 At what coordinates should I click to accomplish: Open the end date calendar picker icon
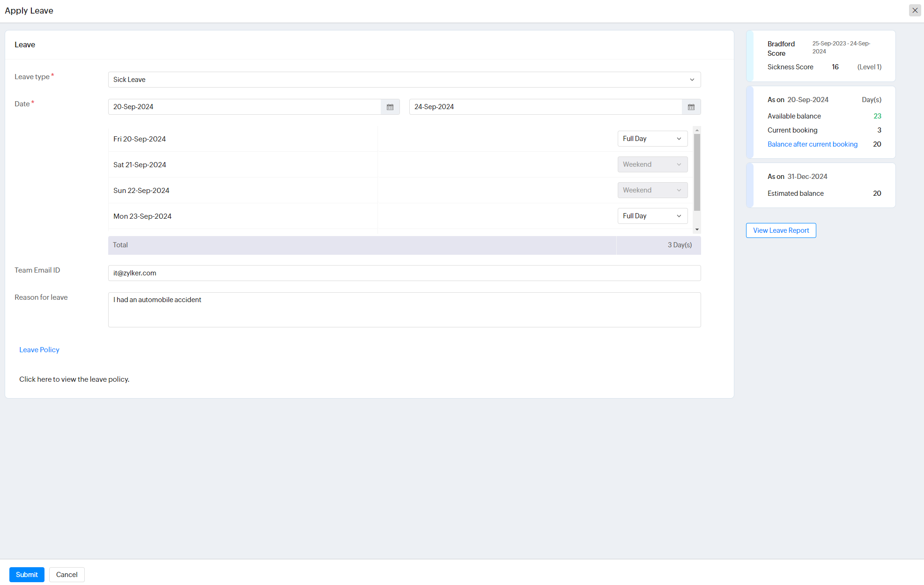click(x=691, y=107)
